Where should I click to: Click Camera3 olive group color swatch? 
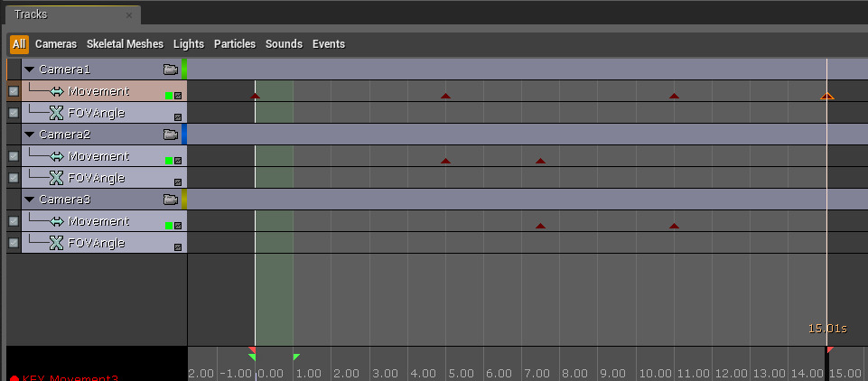click(184, 199)
